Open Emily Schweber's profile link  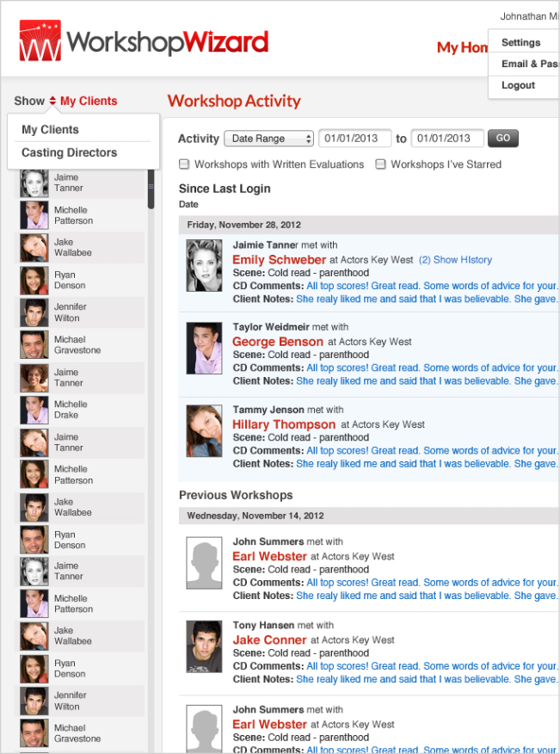[279, 260]
